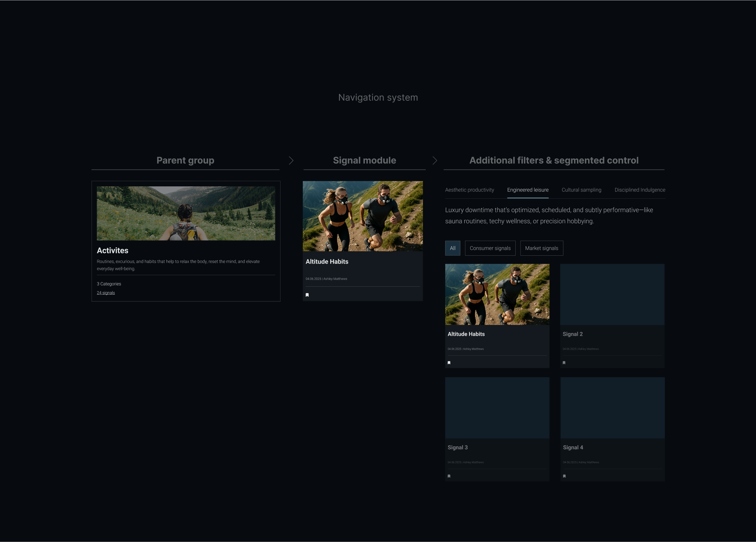This screenshot has height=542, width=756.
Task: Bookmark the Signal 2 card
Action: (x=564, y=363)
